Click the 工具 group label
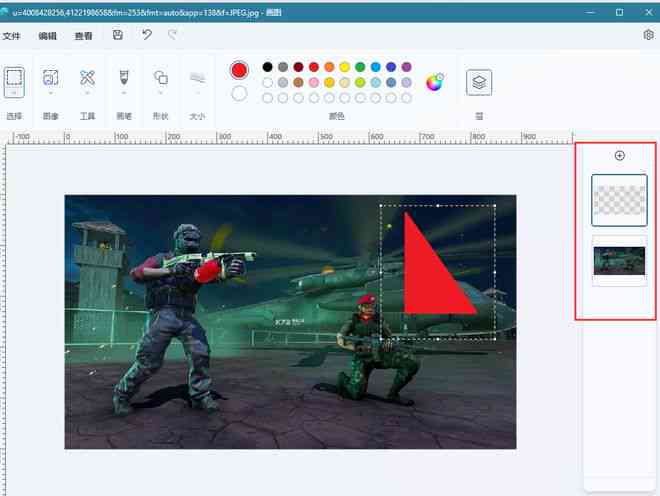This screenshot has width=660, height=496. [88, 116]
